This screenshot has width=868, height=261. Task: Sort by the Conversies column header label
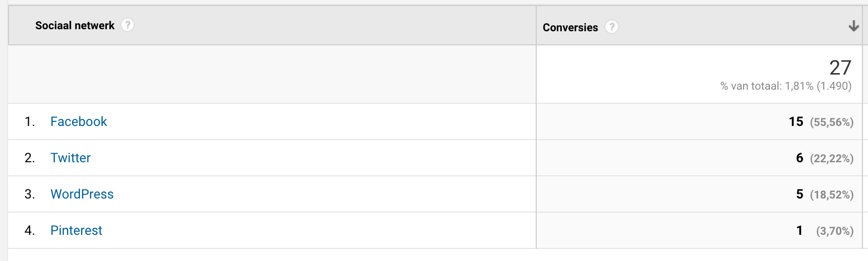tap(570, 27)
